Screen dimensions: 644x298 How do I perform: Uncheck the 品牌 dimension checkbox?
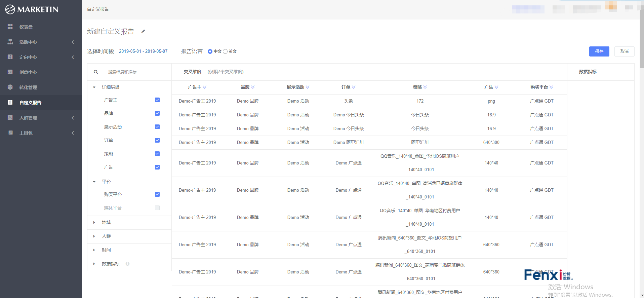pyautogui.click(x=157, y=113)
